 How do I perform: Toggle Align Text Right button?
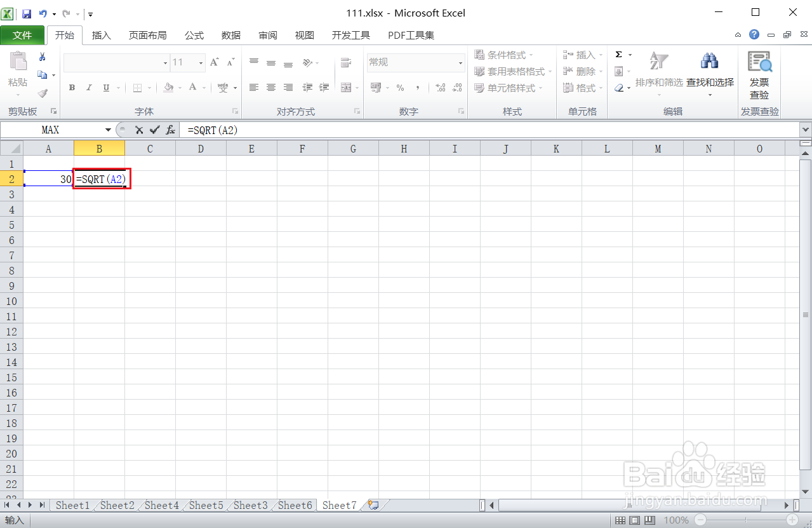point(288,88)
